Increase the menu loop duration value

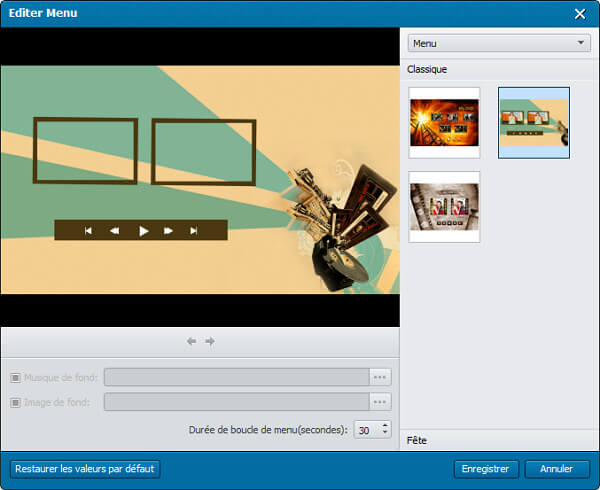click(x=385, y=425)
